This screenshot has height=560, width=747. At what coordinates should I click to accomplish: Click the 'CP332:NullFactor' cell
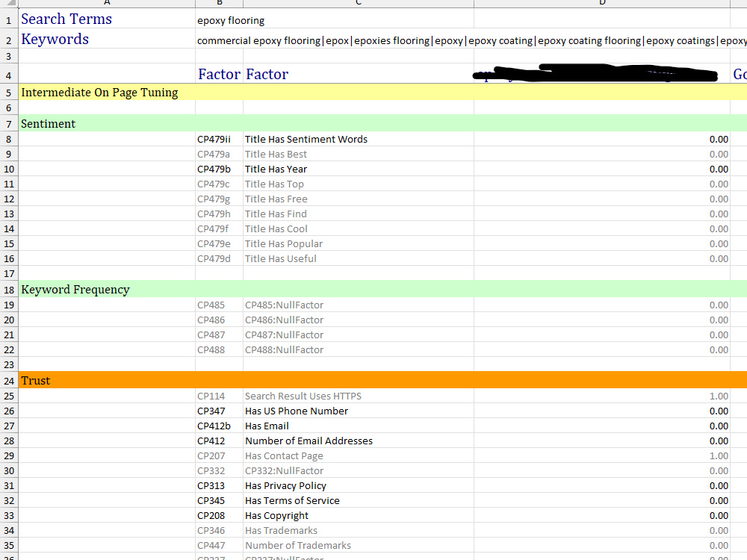coord(359,470)
